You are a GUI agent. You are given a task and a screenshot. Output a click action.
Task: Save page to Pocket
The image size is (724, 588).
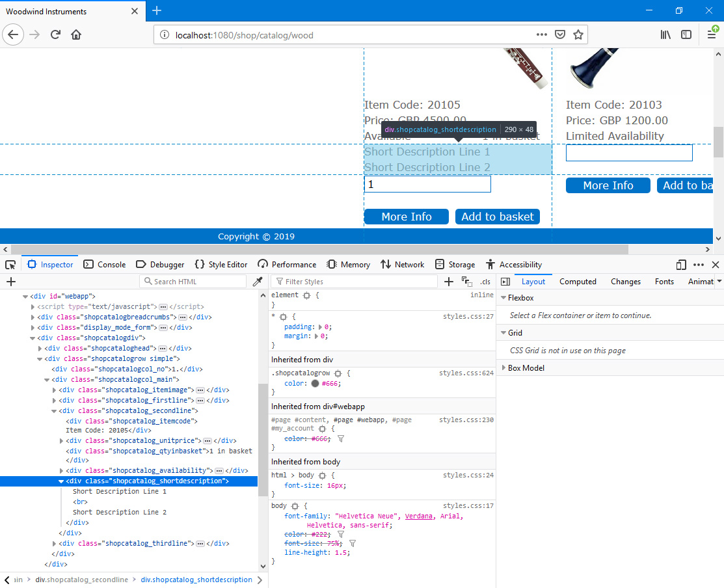560,34
